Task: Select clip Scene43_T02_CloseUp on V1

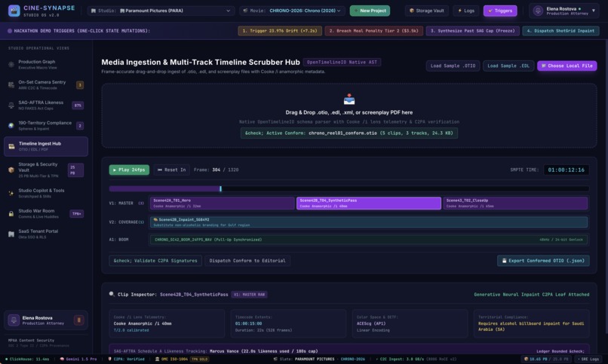Action: [x=515, y=203]
